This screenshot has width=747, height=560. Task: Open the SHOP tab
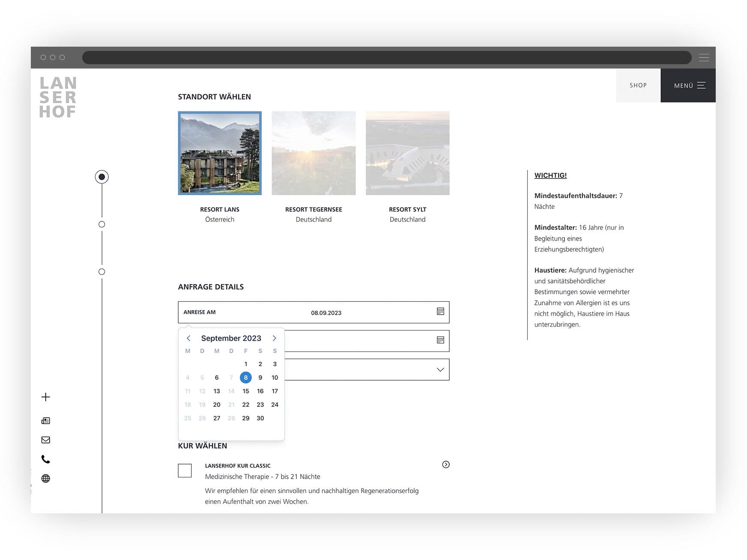pyautogui.click(x=638, y=86)
